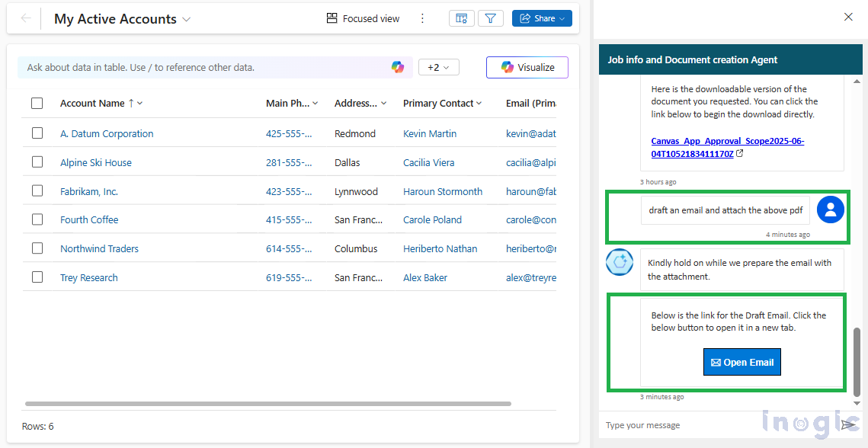The width and height of the screenshot is (868, 448).
Task: Check the Trey Research row
Action: (37, 277)
